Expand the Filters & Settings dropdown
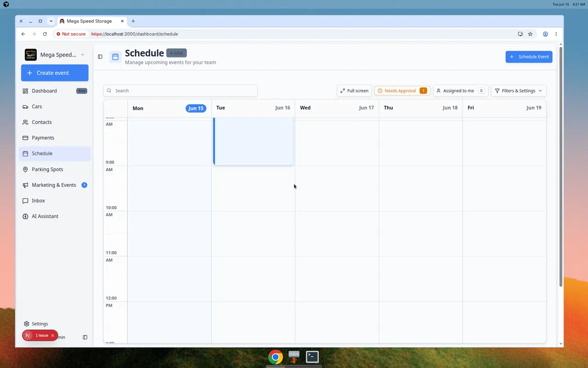This screenshot has height=368, width=588. (x=518, y=91)
